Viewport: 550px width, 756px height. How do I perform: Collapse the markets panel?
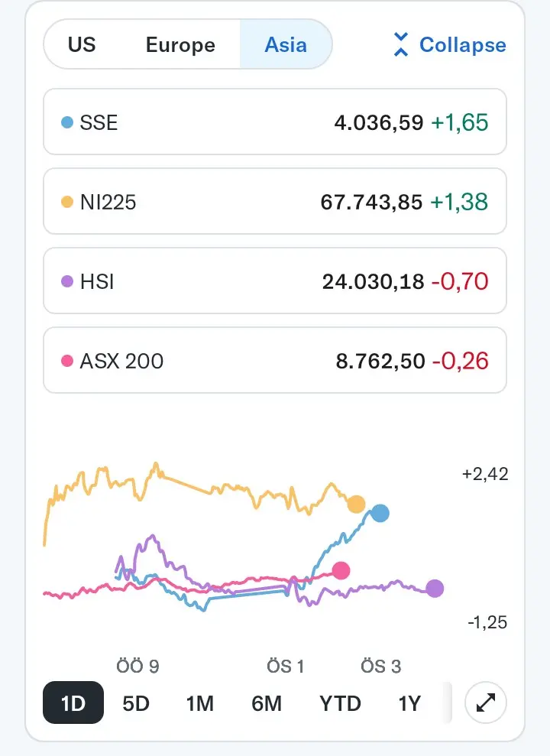click(450, 45)
